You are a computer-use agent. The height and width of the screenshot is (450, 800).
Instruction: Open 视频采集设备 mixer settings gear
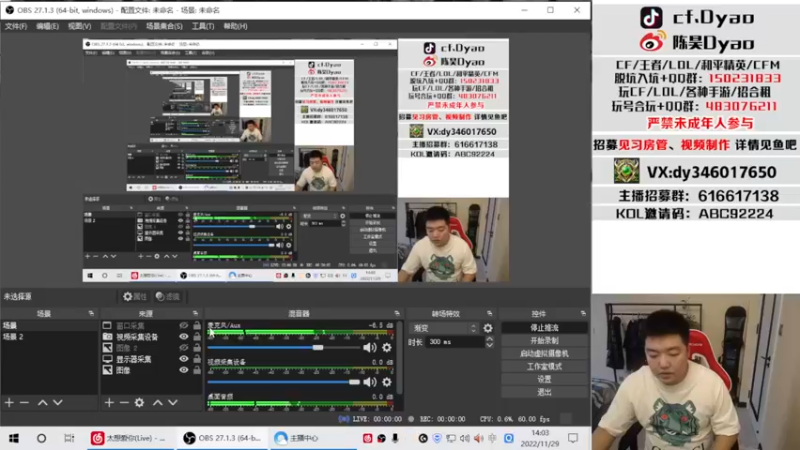click(387, 382)
